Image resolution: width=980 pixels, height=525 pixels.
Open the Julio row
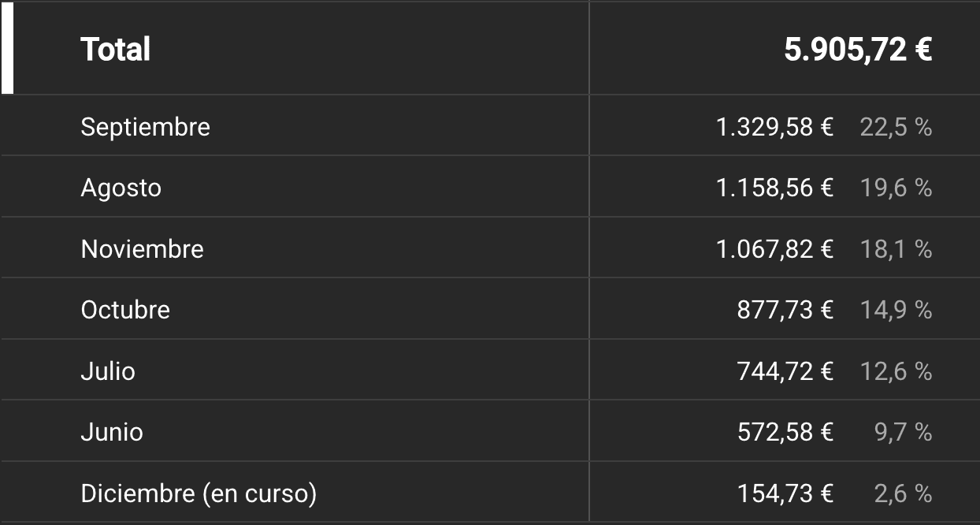click(108, 370)
